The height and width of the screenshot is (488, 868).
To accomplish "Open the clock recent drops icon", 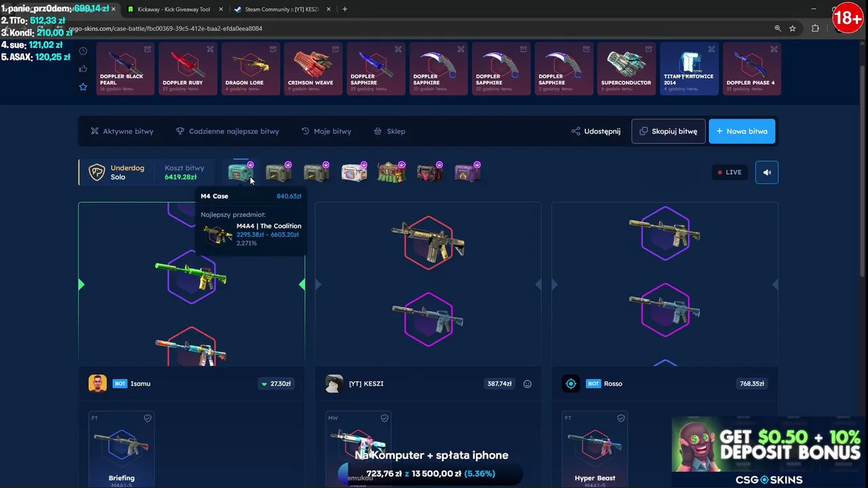I will point(83,51).
